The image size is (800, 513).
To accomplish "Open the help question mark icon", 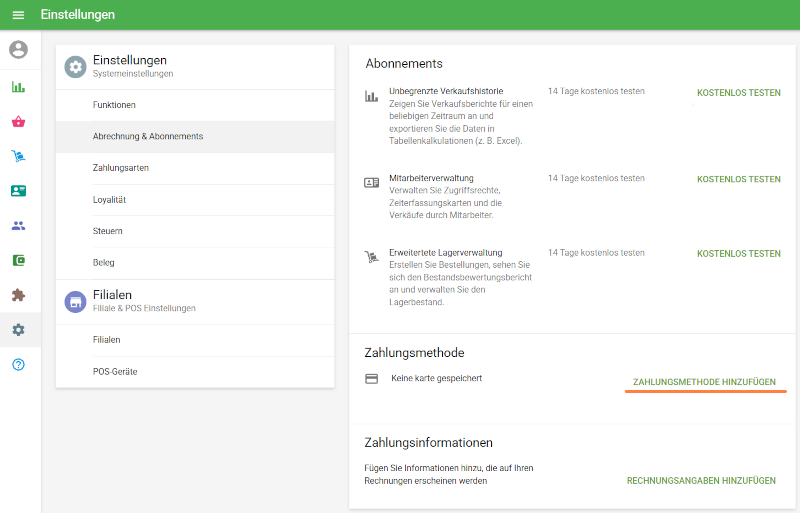I will (x=18, y=364).
